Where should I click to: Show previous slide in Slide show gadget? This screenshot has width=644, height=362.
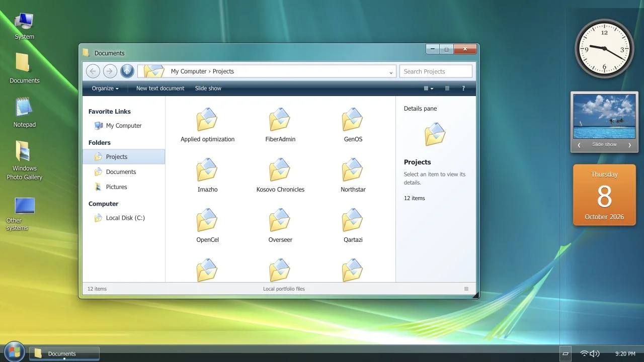pyautogui.click(x=579, y=145)
